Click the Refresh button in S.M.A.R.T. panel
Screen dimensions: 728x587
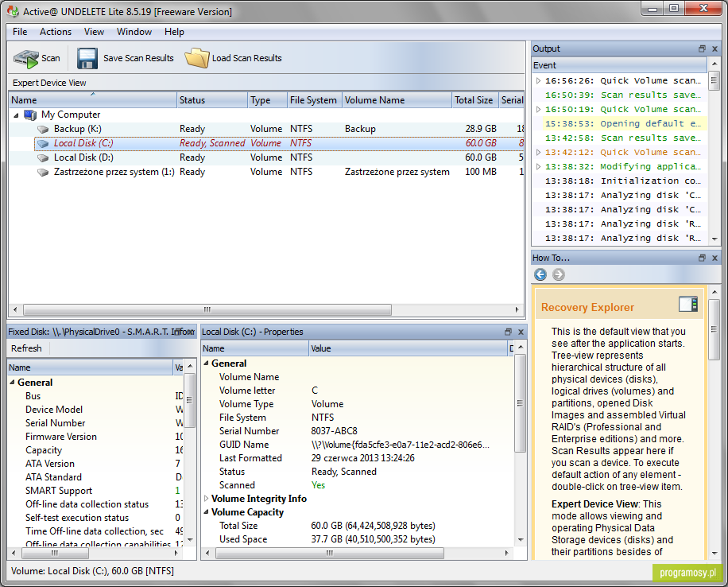(26, 348)
